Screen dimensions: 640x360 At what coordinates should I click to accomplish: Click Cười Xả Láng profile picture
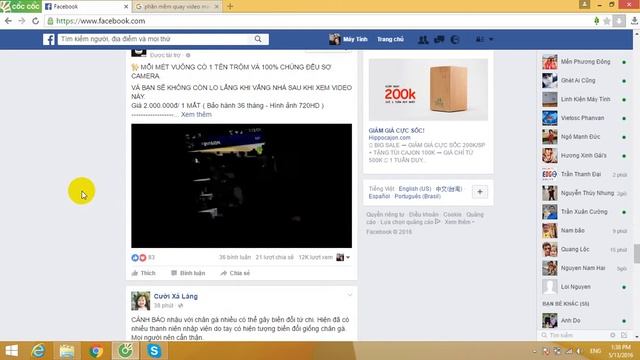(x=140, y=301)
